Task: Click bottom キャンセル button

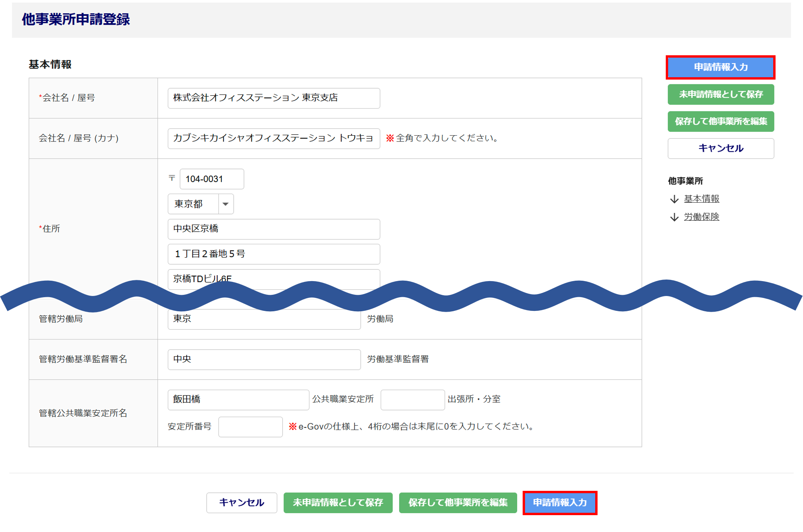Action: [x=242, y=503]
